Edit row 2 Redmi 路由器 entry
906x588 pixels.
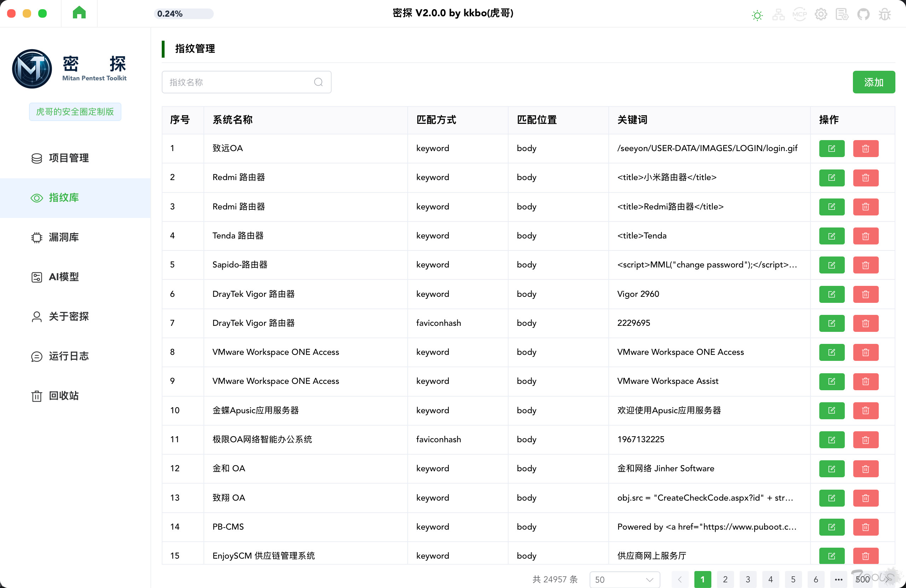(832, 178)
